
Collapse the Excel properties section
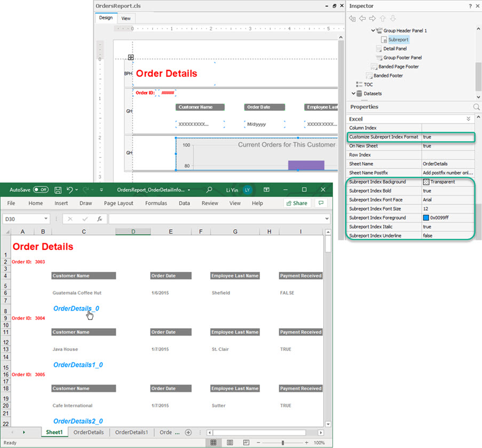pos(468,119)
